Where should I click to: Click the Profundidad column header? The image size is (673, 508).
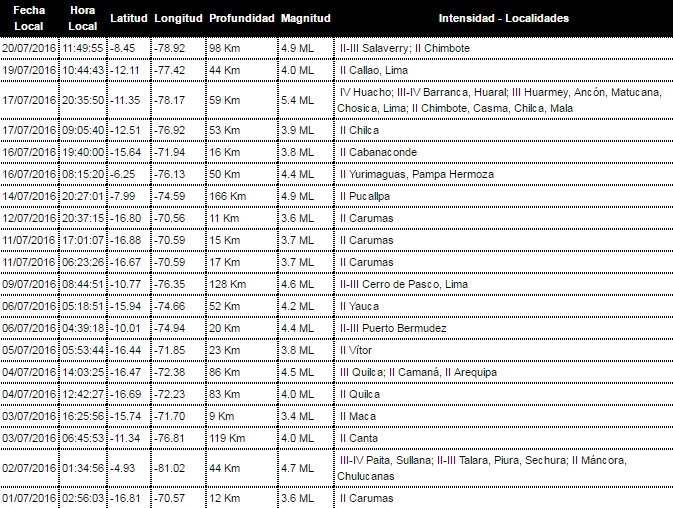point(241,19)
